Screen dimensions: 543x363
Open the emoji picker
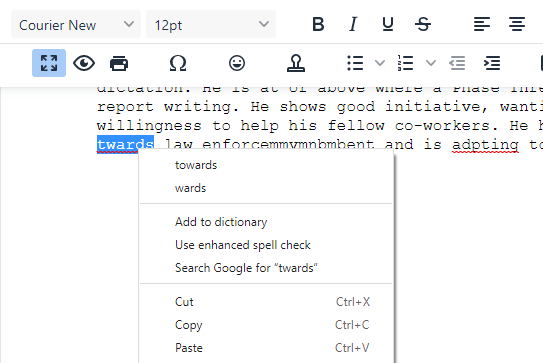point(237,63)
